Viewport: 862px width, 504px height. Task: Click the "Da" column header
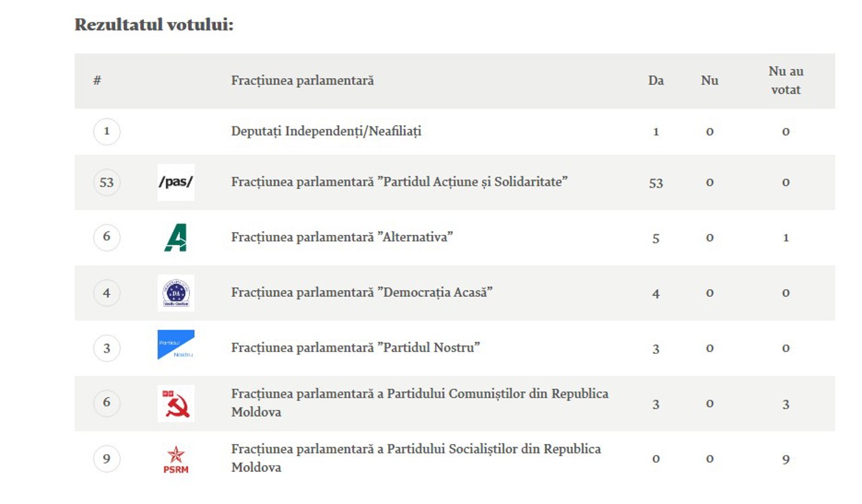click(656, 81)
